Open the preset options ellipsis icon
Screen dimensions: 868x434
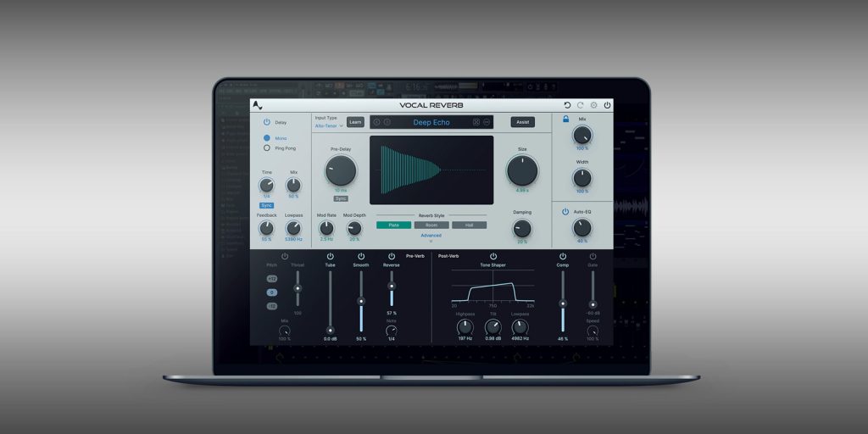pos(487,122)
